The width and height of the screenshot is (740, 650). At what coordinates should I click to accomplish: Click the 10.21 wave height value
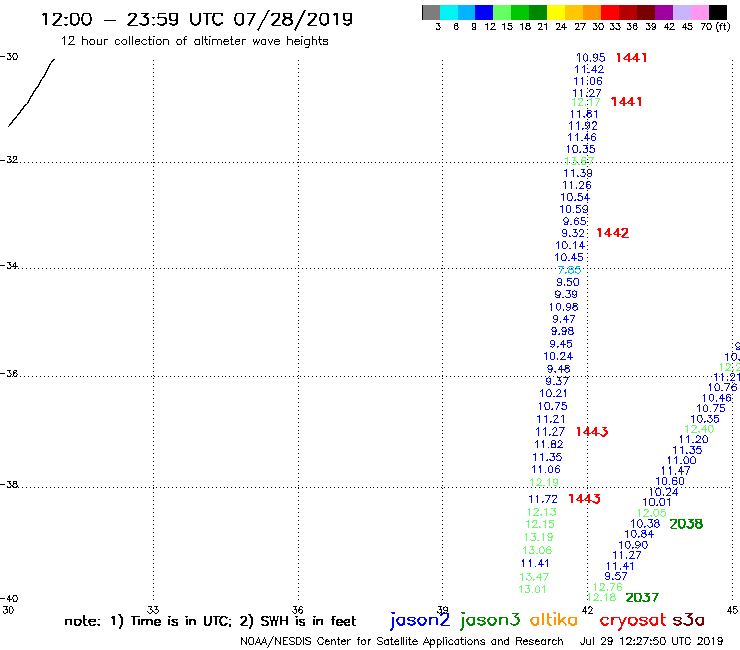tap(553, 393)
